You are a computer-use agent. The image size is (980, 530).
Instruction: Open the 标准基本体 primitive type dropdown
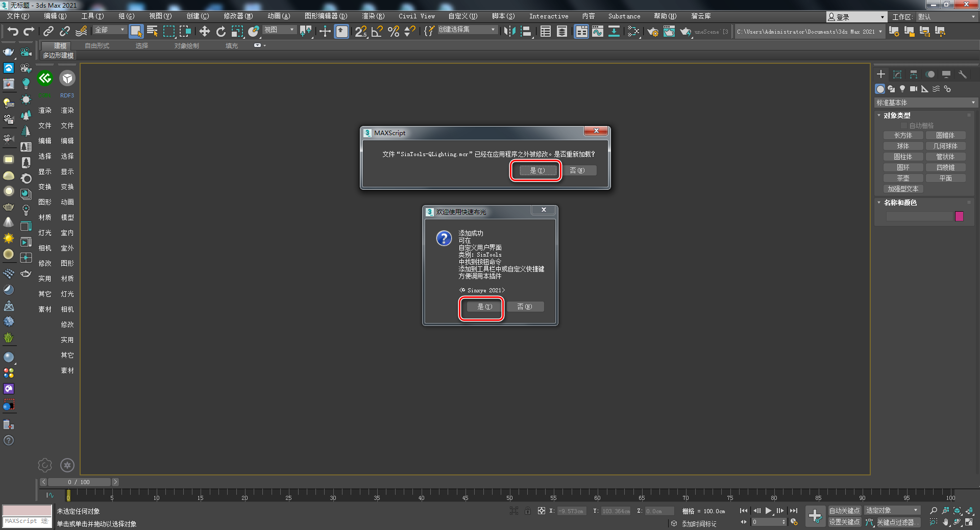pyautogui.click(x=925, y=103)
